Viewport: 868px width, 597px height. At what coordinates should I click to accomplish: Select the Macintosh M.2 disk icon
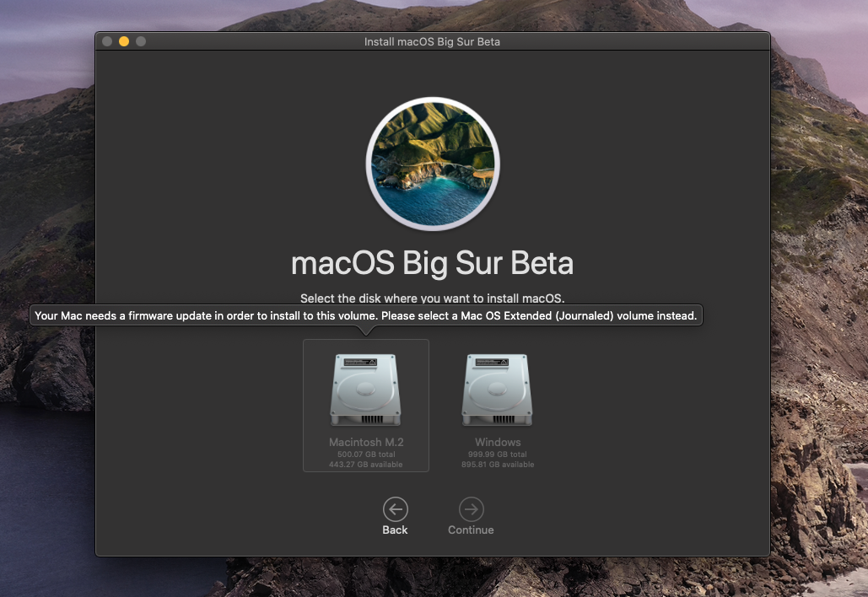coord(365,390)
